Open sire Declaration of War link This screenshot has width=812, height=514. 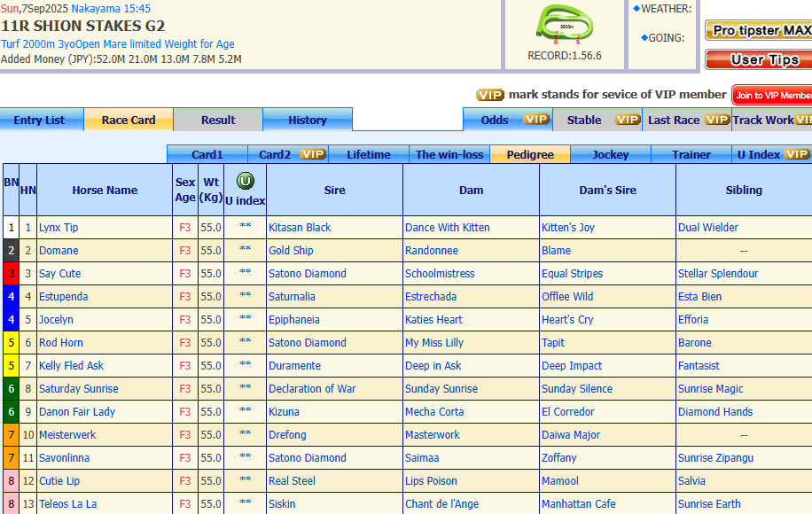[312, 389]
